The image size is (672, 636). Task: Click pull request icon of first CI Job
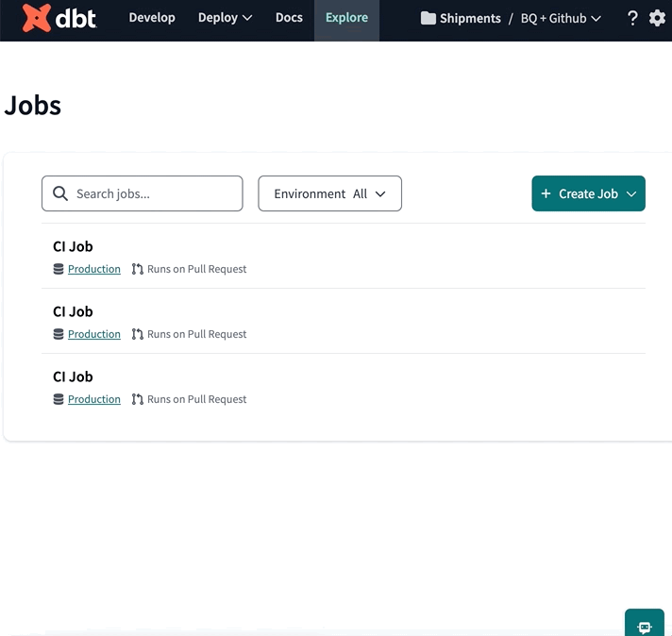coord(138,269)
